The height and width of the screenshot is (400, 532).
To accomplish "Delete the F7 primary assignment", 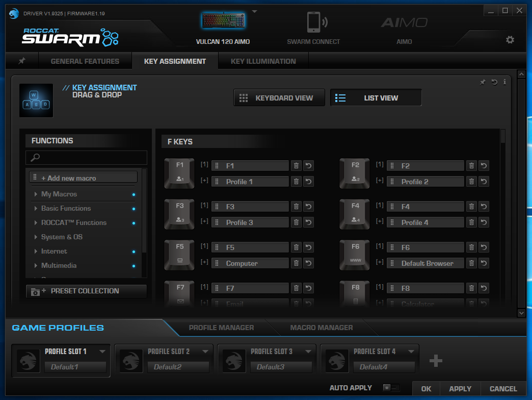I will click(x=296, y=288).
